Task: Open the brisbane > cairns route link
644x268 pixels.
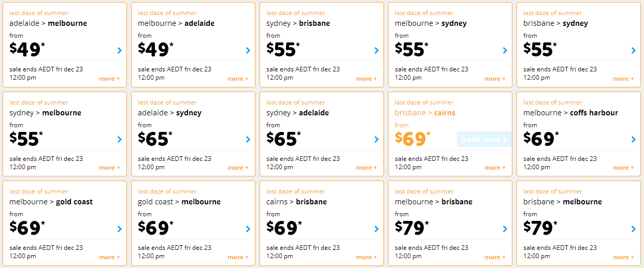Action: coord(425,113)
